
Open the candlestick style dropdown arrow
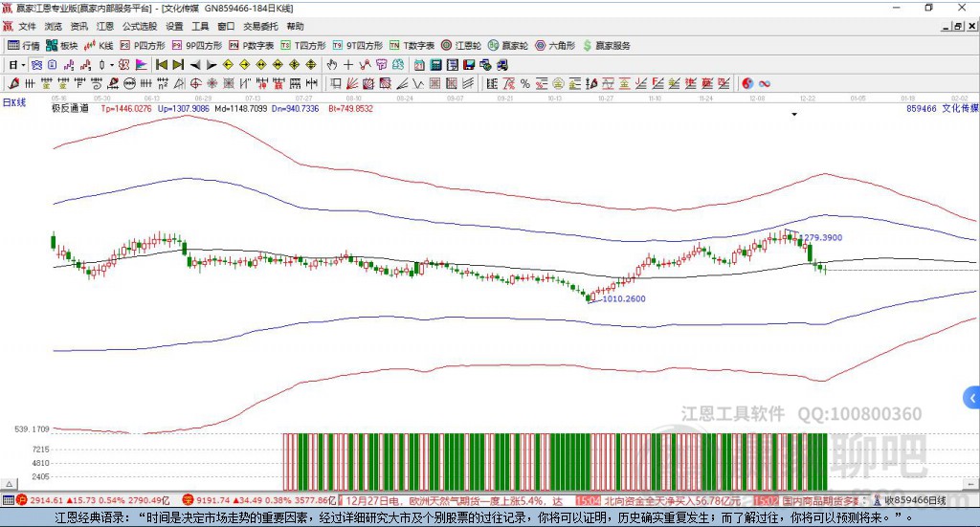112,65
